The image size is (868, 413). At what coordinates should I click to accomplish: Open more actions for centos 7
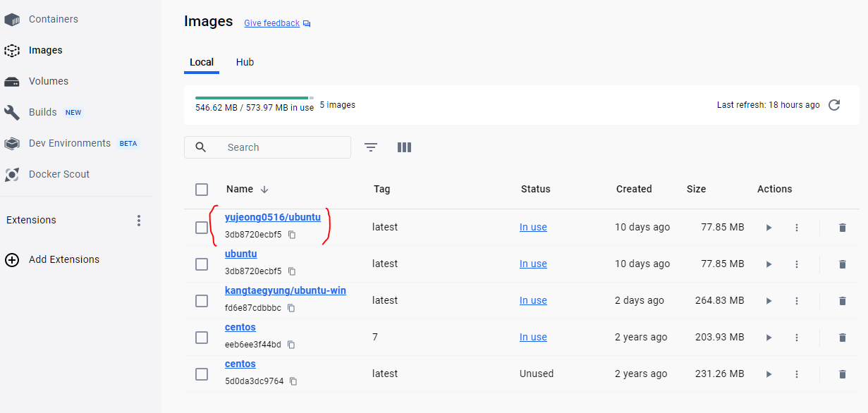[x=797, y=338]
